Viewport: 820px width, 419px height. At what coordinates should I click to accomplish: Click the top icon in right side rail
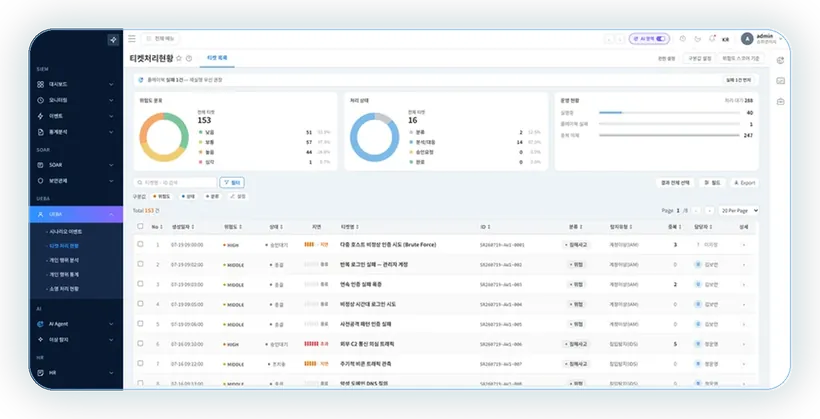tap(780, 61)
